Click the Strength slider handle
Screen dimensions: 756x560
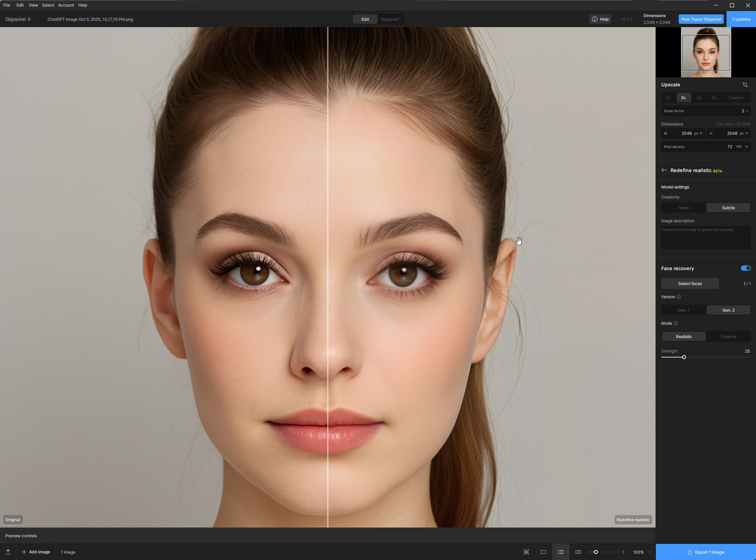point(684,357)
